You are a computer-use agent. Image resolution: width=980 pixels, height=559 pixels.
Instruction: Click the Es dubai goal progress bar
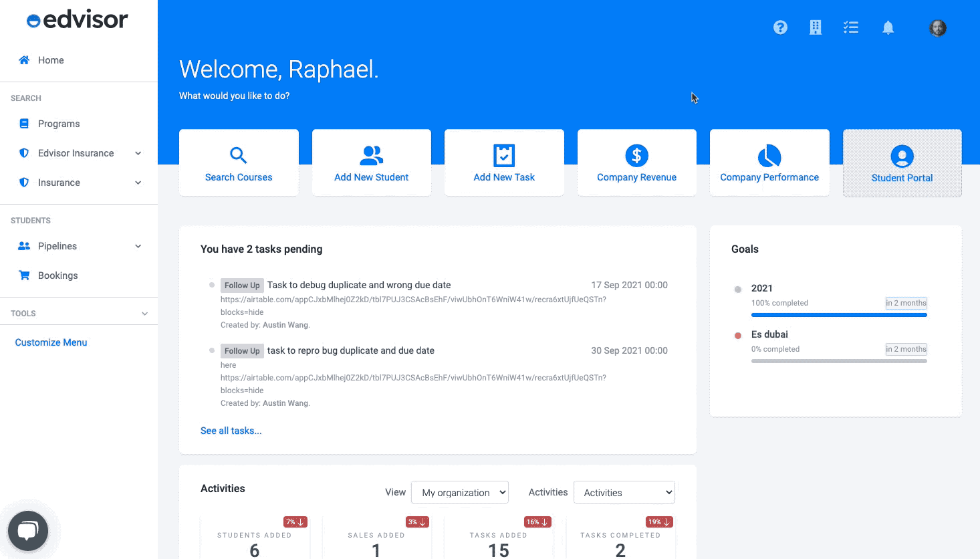point(839,361)
